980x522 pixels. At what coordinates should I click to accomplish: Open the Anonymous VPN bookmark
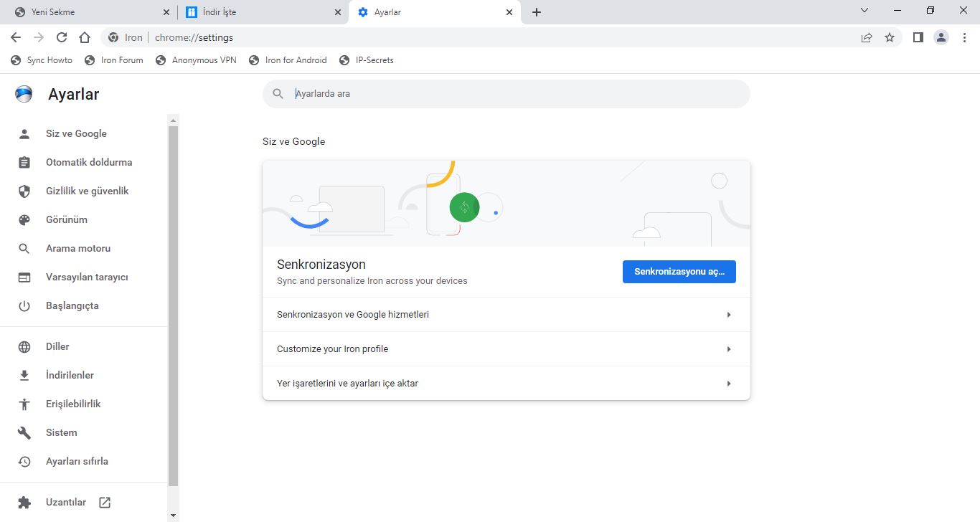pyautogui.click(x=196, y=60)
